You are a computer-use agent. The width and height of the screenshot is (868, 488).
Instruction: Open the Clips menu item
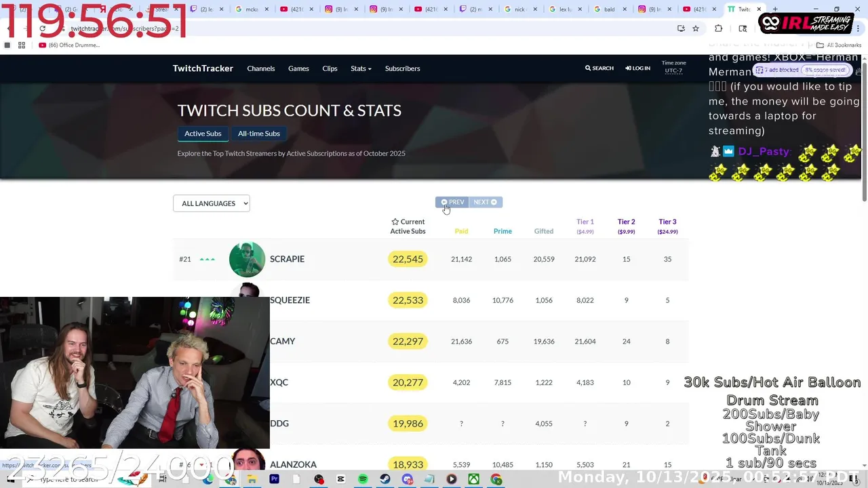coord(330,68)
